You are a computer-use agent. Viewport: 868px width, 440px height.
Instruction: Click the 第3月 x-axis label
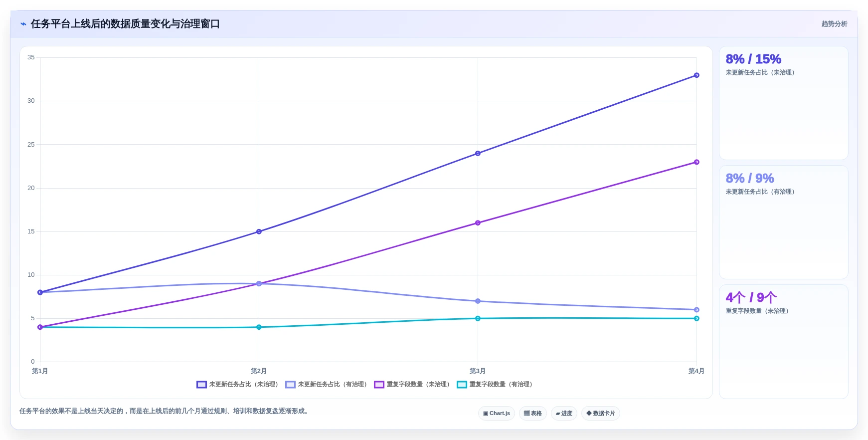478,371
